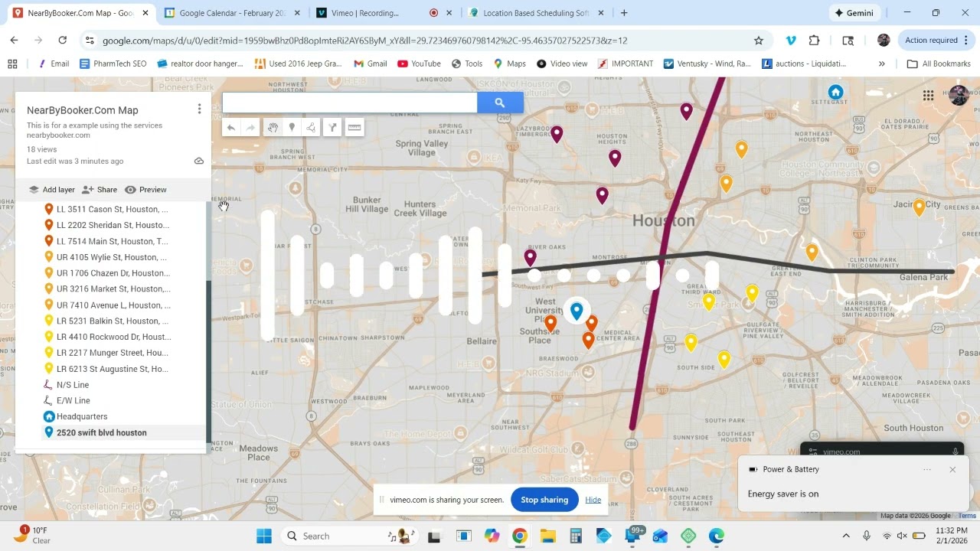980x551 pixels.
Task: Click the redo arrow in map toolbar
Action: point(250,128)
